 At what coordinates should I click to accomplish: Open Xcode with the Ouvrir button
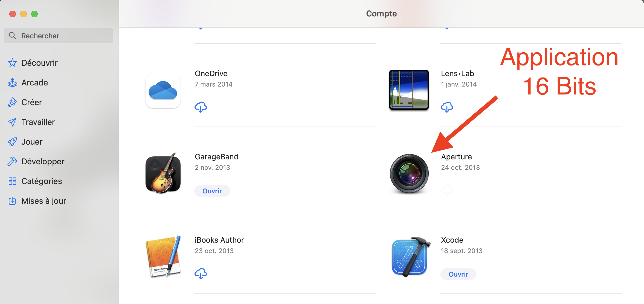[x=458, y=274]
